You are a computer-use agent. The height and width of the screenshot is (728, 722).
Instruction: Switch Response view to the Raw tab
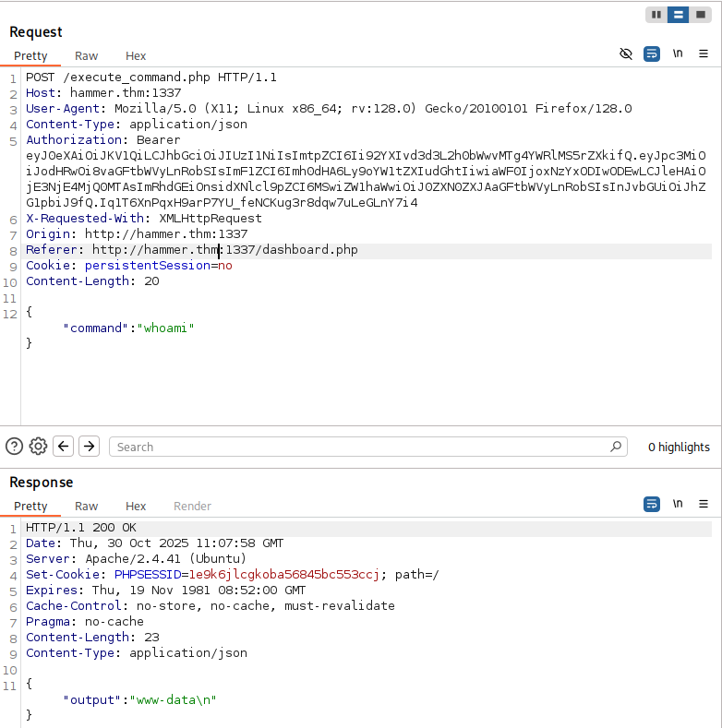tap(87, 506)
